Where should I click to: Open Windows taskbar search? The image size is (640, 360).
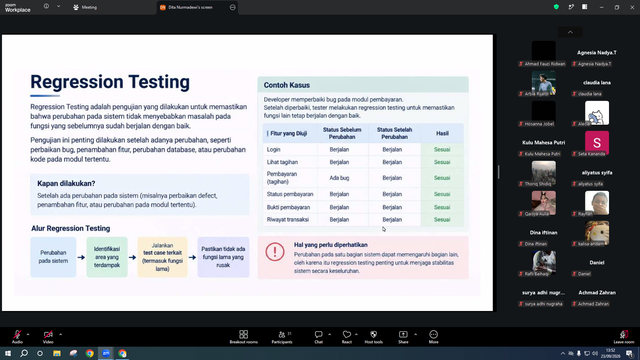pyautogui.click(x=24, y=353)
